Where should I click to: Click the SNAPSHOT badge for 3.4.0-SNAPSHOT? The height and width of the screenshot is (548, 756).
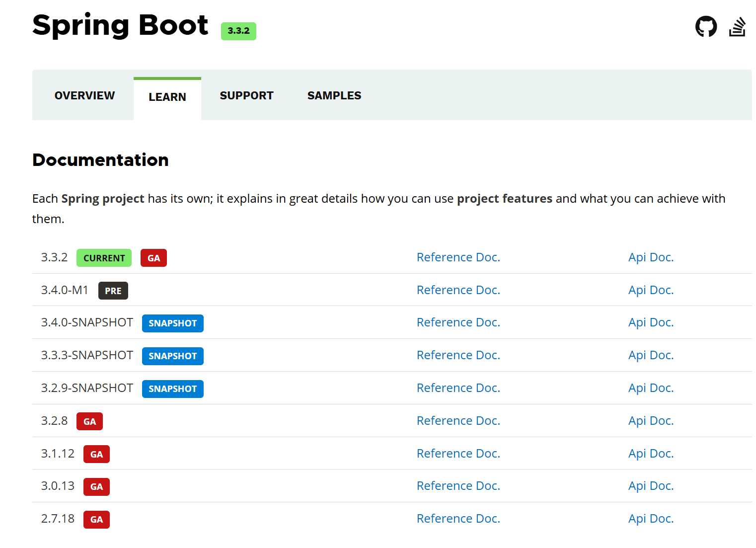pos(172,323)
